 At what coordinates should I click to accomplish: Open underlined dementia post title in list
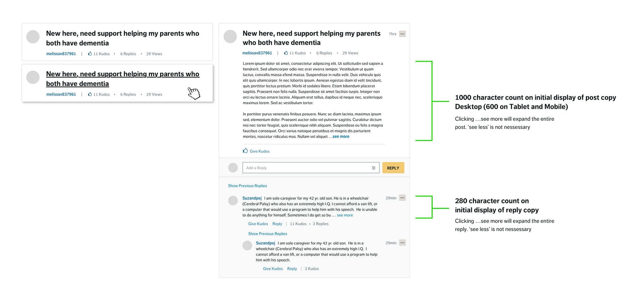[123, 79]
